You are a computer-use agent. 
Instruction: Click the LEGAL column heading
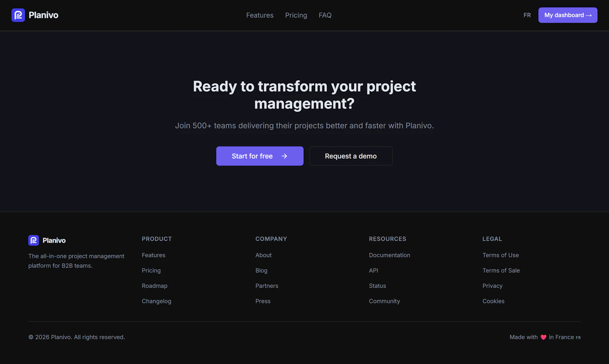(x=492, y=239)
